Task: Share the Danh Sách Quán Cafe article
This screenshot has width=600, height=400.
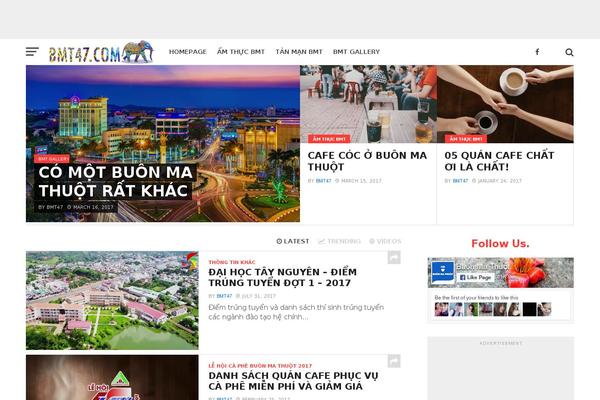Action: [394, 361]
